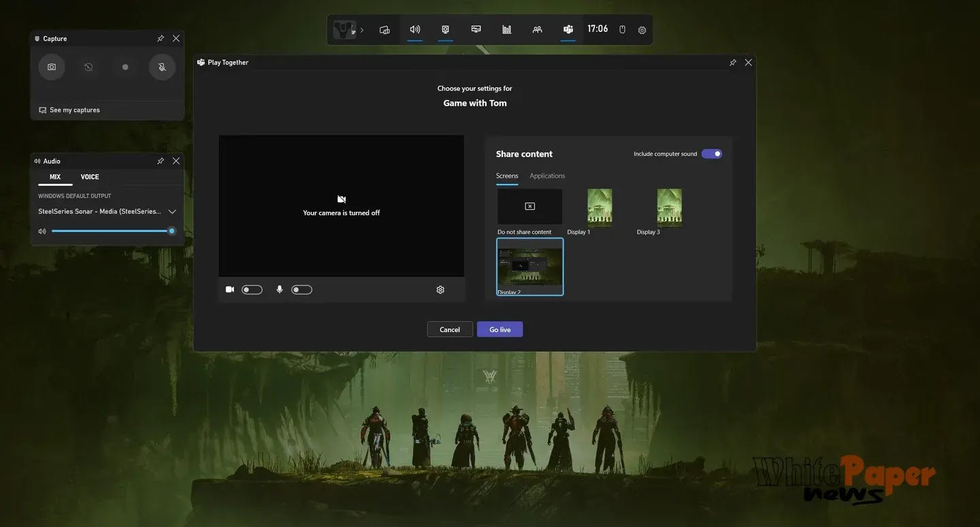Turn on the microphone toggle switch
The image size is (980, 527).
point(301,290)
